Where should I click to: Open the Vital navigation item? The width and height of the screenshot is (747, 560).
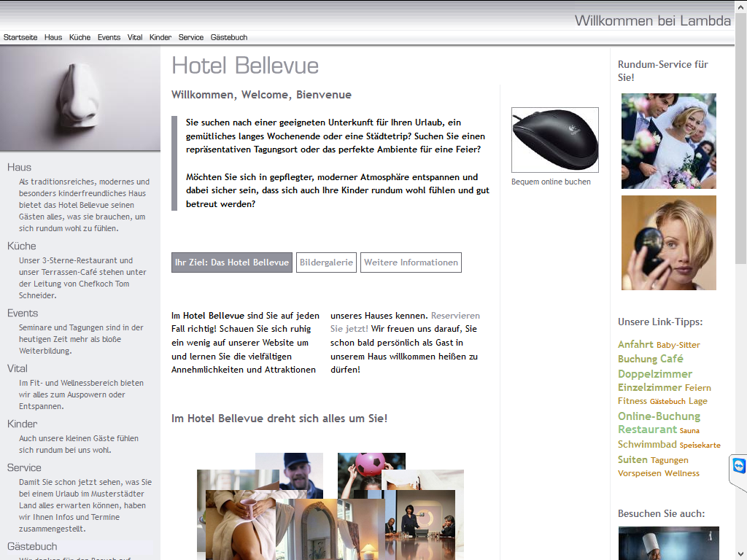pos(135,37)
